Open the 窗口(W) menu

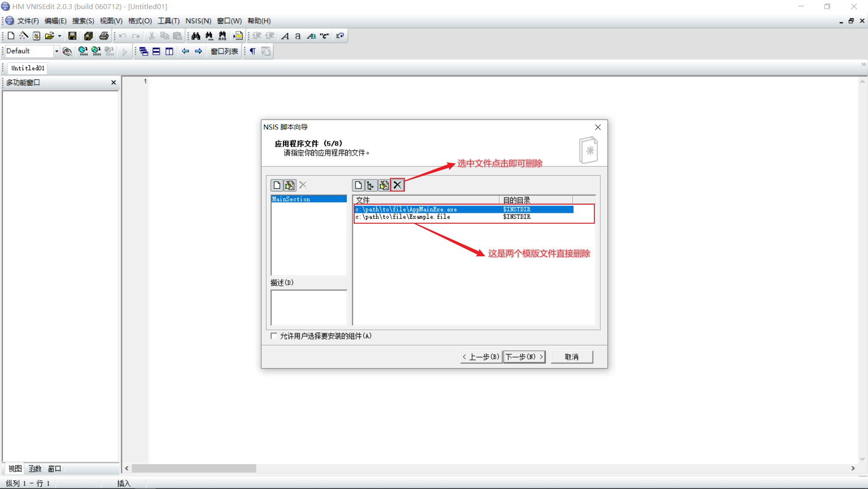229,21
